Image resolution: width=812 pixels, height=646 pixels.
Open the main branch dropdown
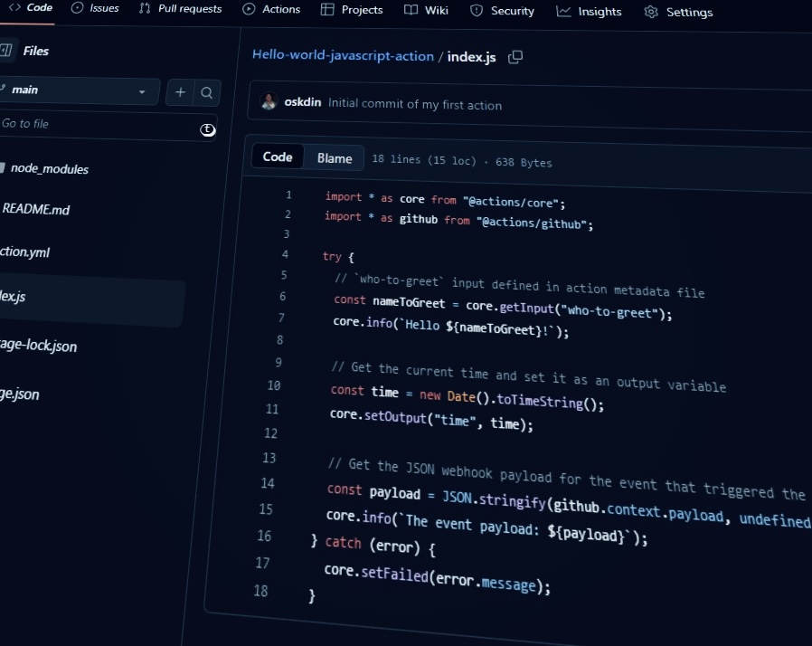(x=77, y=90)
